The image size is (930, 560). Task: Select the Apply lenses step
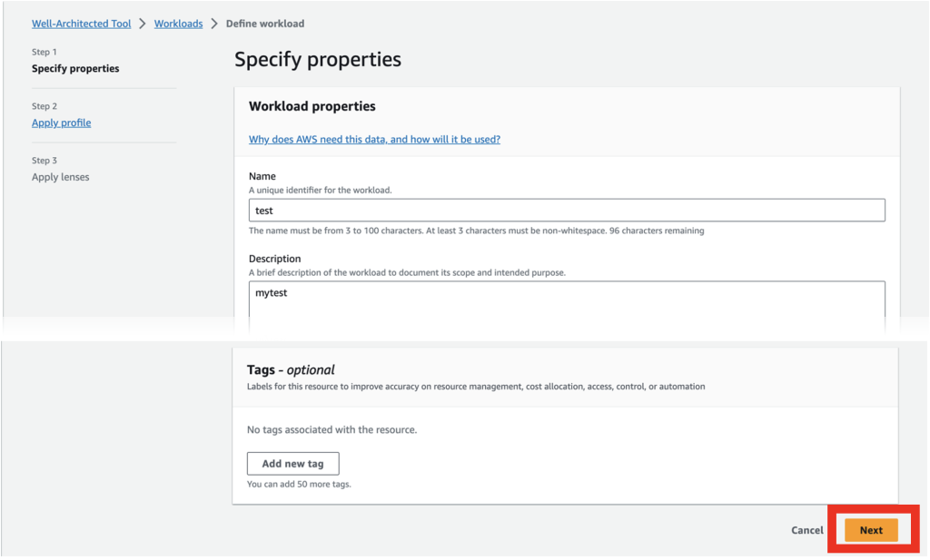pyautogui.click(x=61, y=177)
